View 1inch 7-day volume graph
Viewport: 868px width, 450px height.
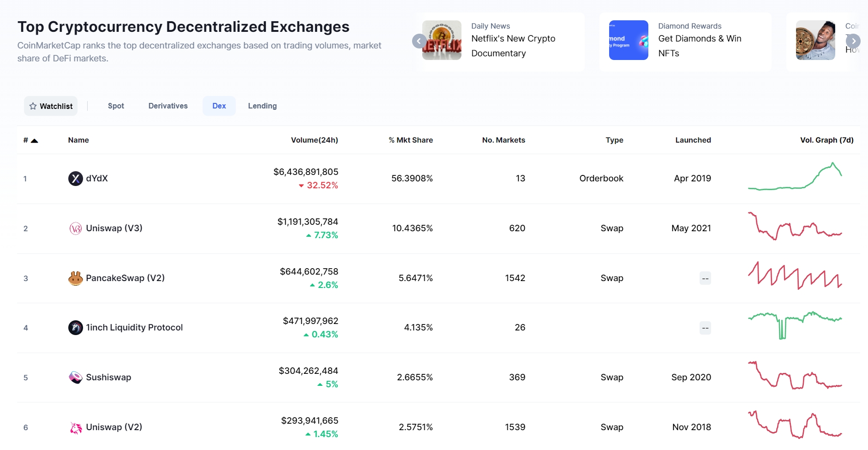795,325
